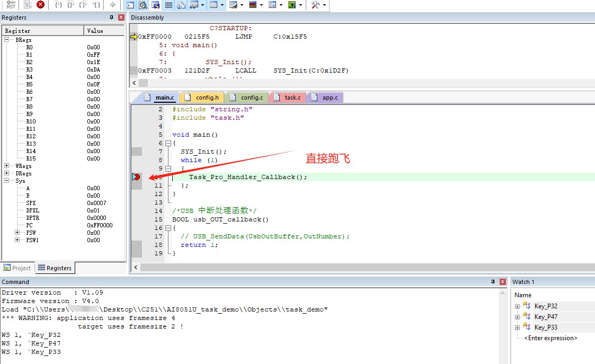Expand the WRegs register group
595x364 pixels.
pos(6,166)
